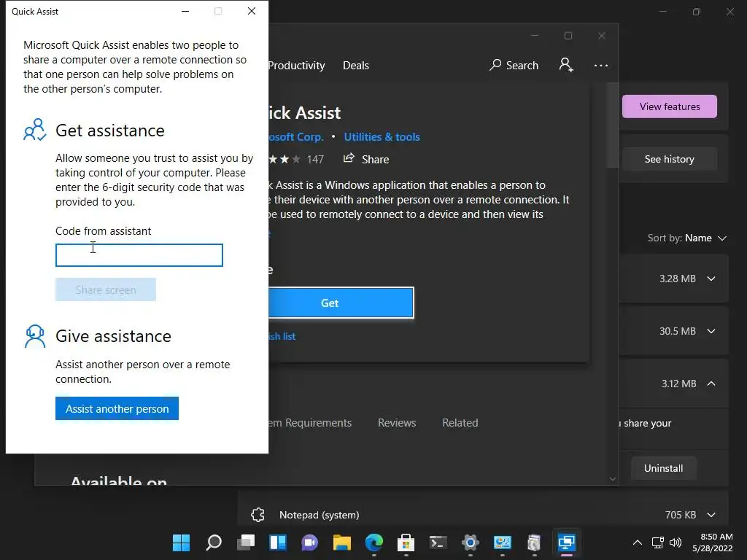Click the Code from assistant input field
The height and width of the screenshot is (560, 747).
click(139, 255)
